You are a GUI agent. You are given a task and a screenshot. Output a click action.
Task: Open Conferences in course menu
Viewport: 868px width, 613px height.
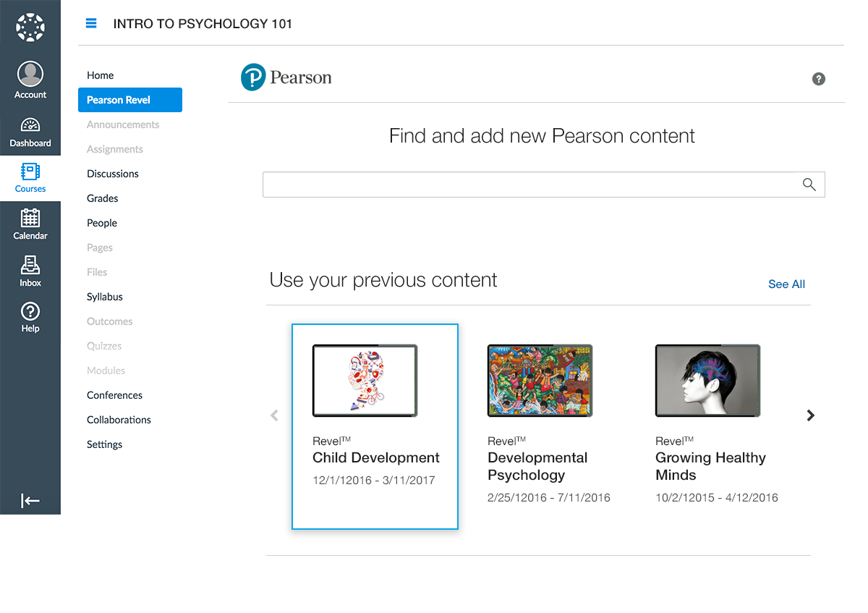click(115, 395)
